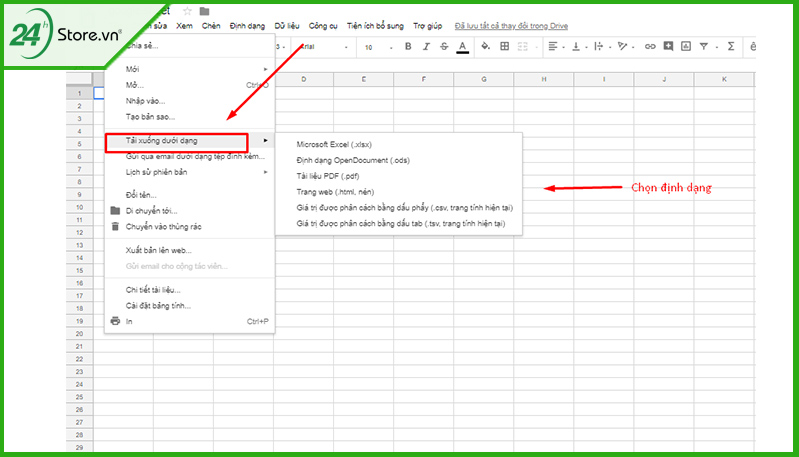Open the cell borders tool

504,46
